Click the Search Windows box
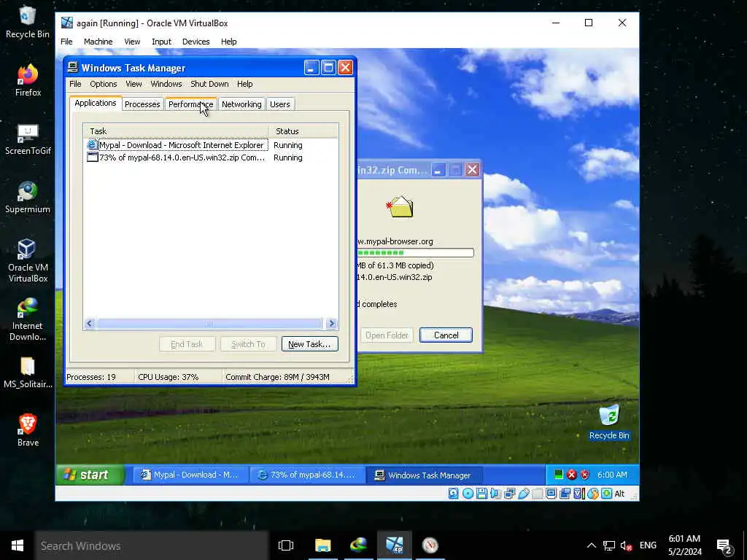Screen dimensions: 747x560 [x=152, y=545]
